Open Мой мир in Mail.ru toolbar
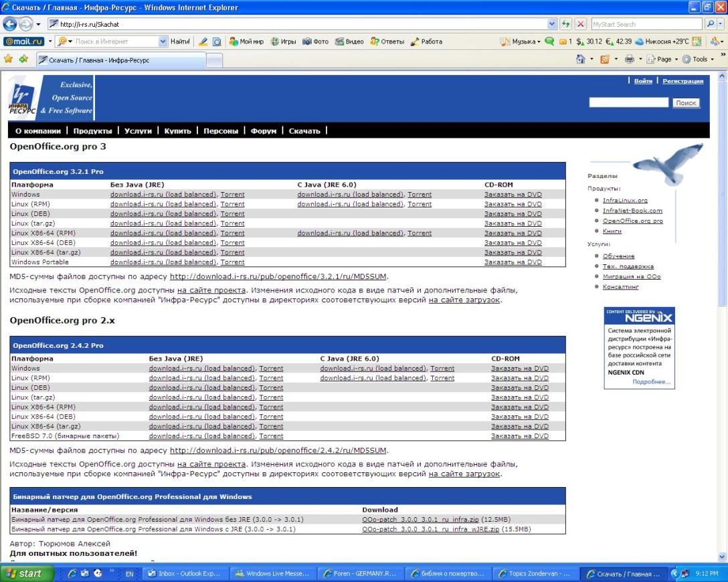Screen dimensions: 728x582 [246, 41]
